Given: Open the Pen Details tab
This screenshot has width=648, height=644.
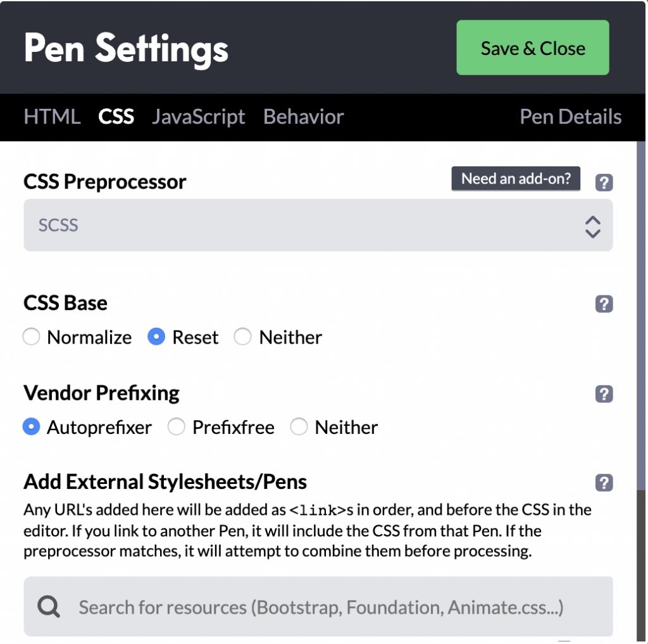Looking at the screenshot, I should [570, 117].
